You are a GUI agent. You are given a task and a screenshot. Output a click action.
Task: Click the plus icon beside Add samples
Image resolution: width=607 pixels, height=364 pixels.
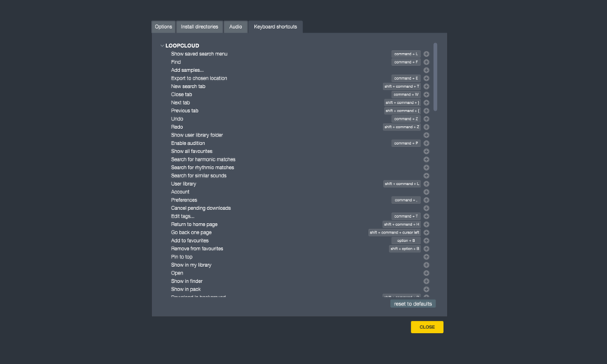426,71
